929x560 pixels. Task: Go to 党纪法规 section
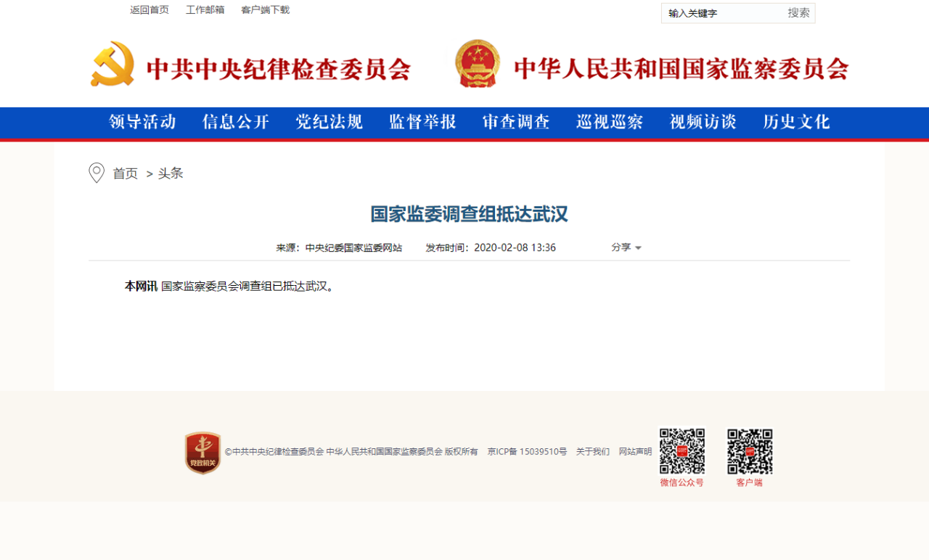pos(329,122)
